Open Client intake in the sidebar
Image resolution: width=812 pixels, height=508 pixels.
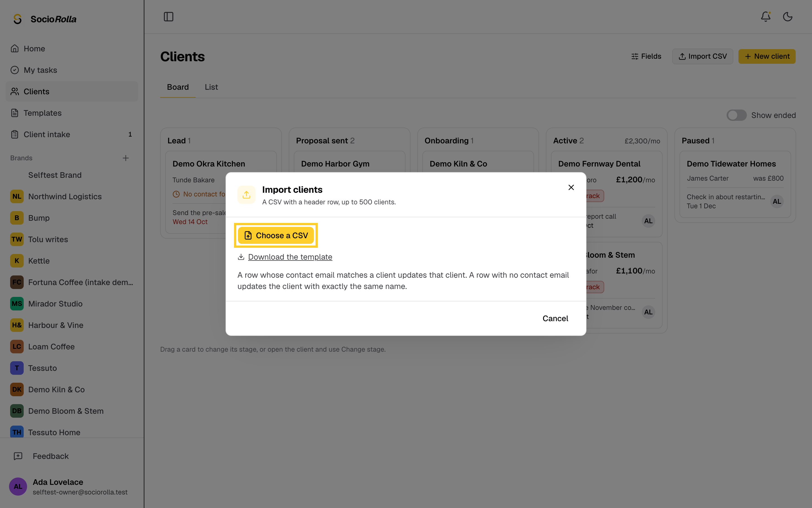(72, 134)
